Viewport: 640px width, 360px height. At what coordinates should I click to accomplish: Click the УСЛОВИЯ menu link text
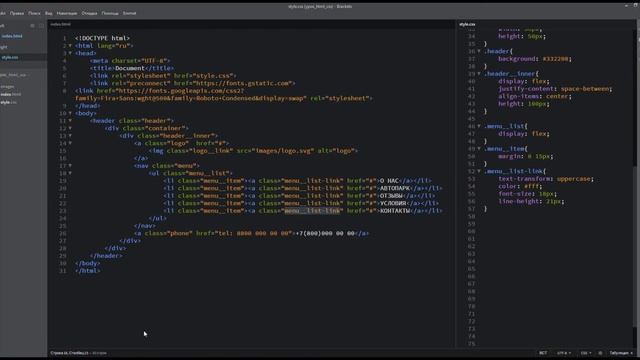point(393,203)
